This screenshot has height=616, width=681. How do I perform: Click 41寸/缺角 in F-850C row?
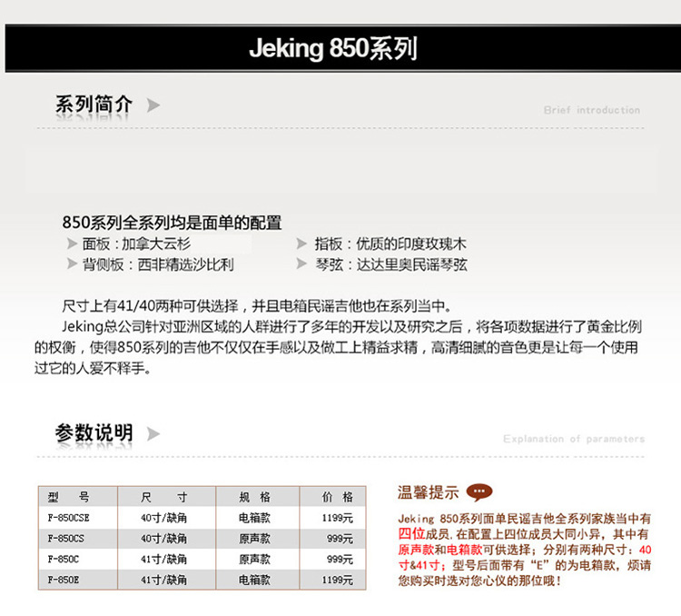[163, 559]
